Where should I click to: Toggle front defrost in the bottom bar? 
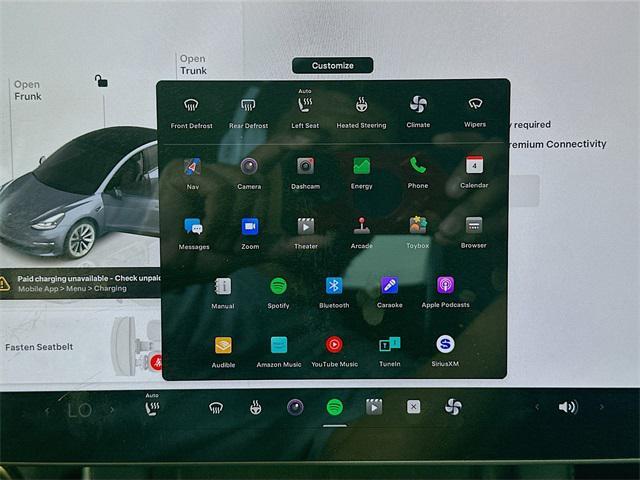pos(216,408)
